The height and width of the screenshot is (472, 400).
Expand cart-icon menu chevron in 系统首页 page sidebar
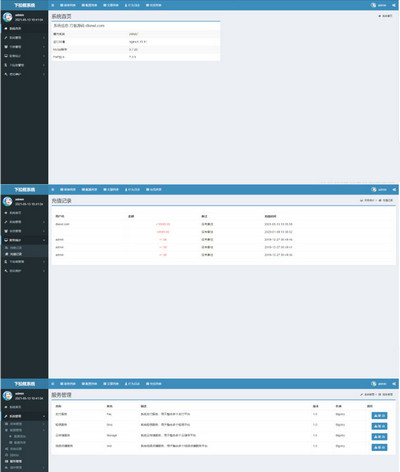[x=44, y=47]
